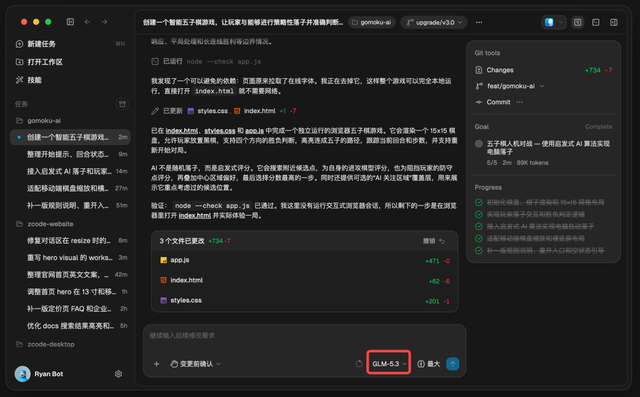This screenshot has width=640, height=397.
Task: Click the goal status circle icon
Action: 479,144
